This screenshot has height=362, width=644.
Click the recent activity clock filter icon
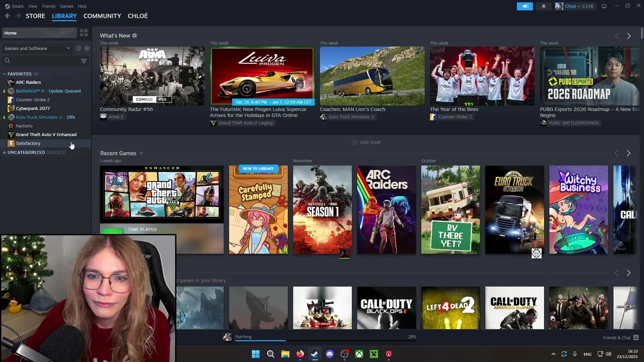point(78,48)
